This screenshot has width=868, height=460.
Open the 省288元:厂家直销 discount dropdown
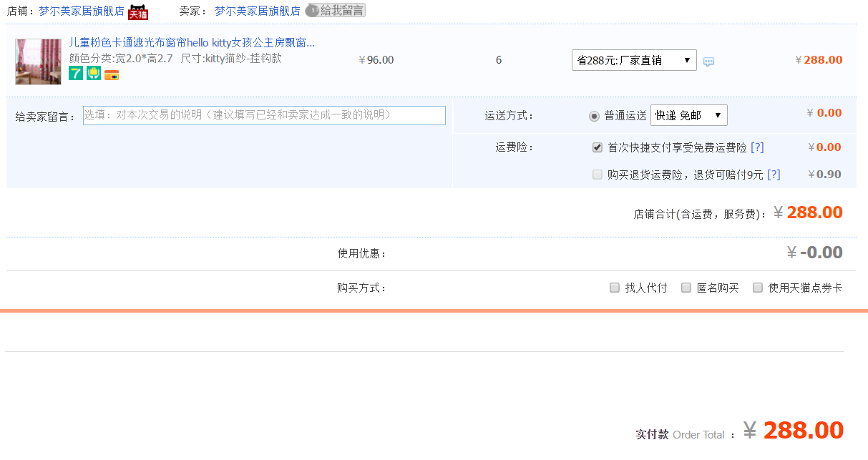pos(634,60)
